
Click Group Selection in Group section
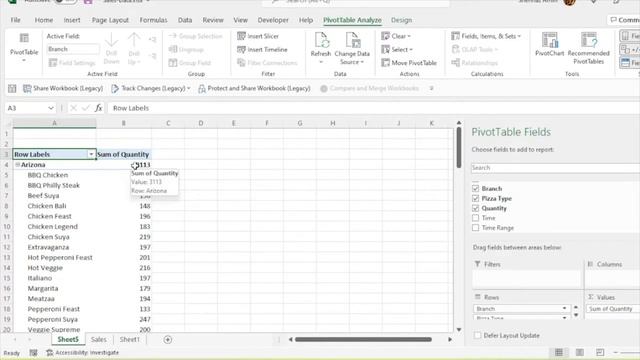coord(196,36)
